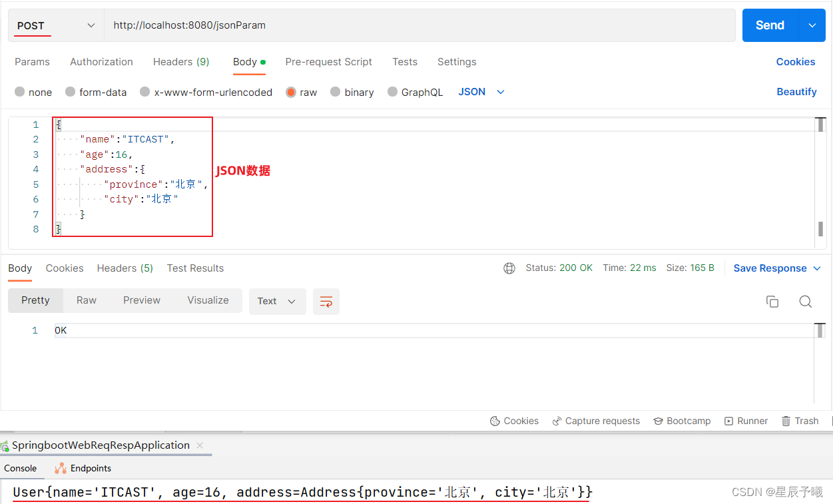
Task: Open Capture requests in status bar
Action: [x=595, y=421]
